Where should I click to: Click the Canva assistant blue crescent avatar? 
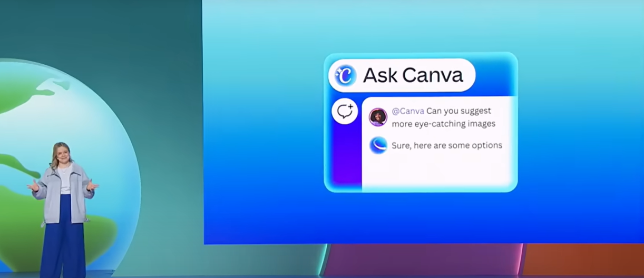(378, 145)
